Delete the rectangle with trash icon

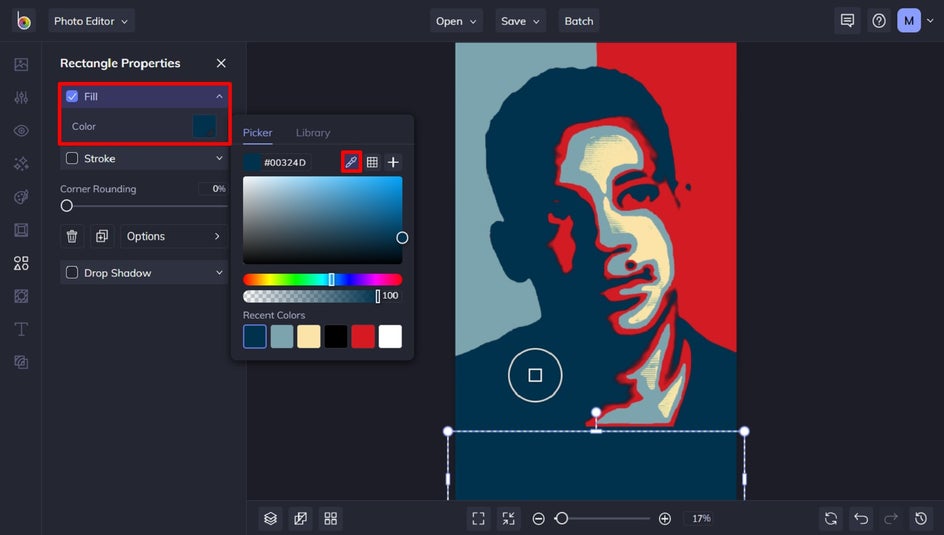pyautogui.click(x=72, y=236)
